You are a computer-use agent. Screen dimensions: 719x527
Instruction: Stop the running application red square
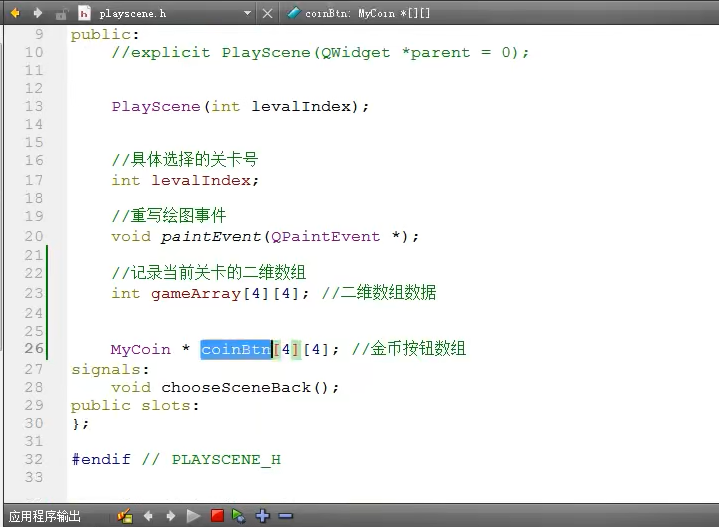[217, 516]
